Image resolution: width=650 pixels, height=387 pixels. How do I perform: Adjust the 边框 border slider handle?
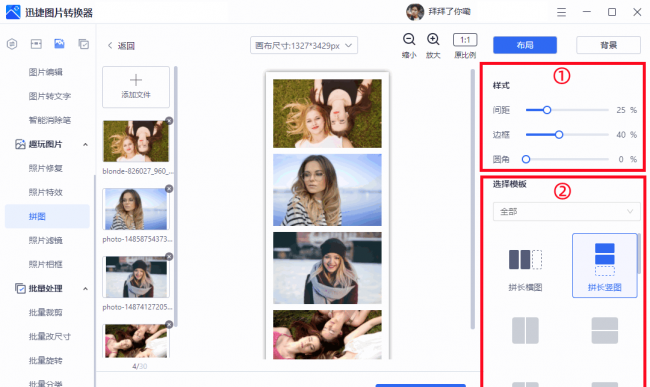(x=559, y=135)
